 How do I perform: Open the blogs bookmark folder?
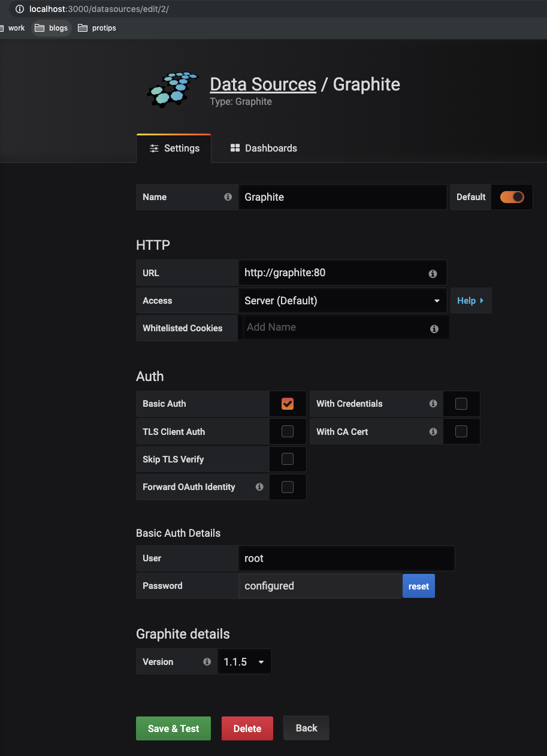(x=52, y=28)
